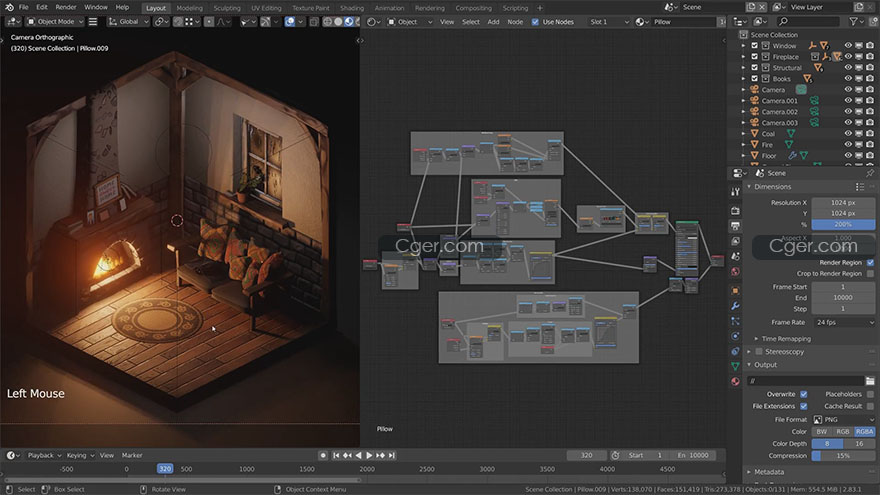880x495 pixels.
Task: Open the Object Data green triangle icon
Action: pyautogui.click(x=735, y=366)
